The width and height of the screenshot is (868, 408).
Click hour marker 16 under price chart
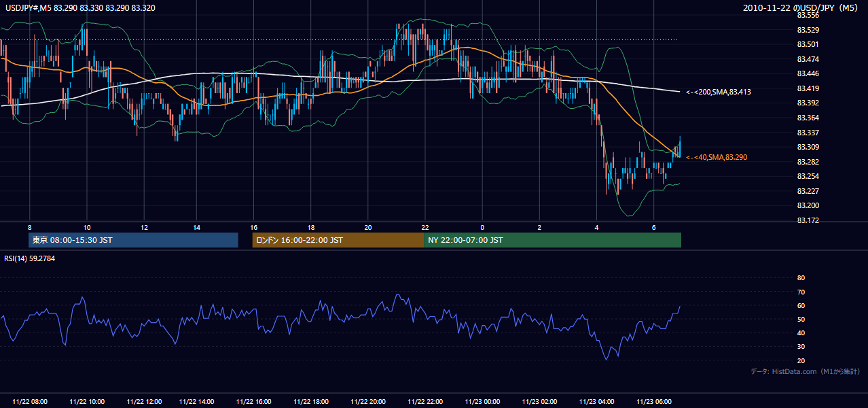click(x=253, y=227)
